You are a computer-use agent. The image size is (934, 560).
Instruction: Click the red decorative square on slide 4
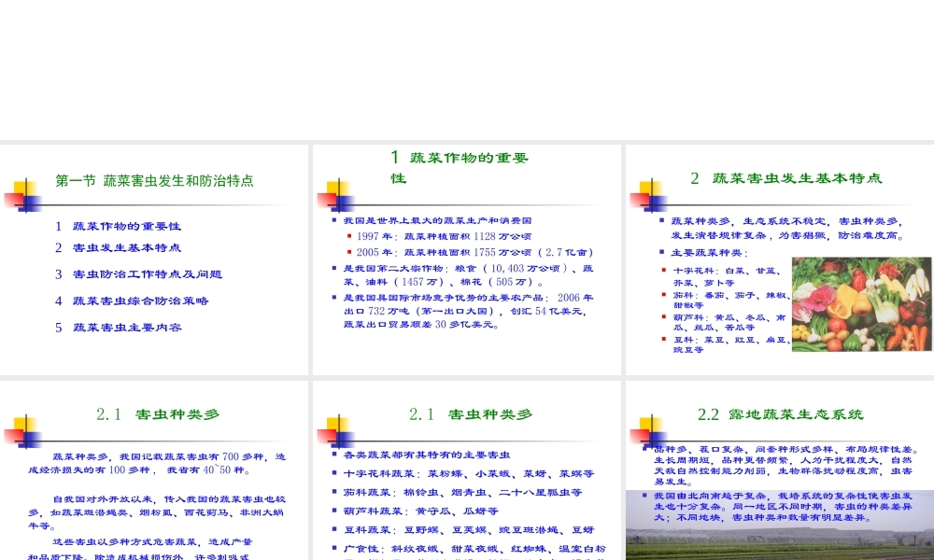pyautogui.click(x=13, y=435)
